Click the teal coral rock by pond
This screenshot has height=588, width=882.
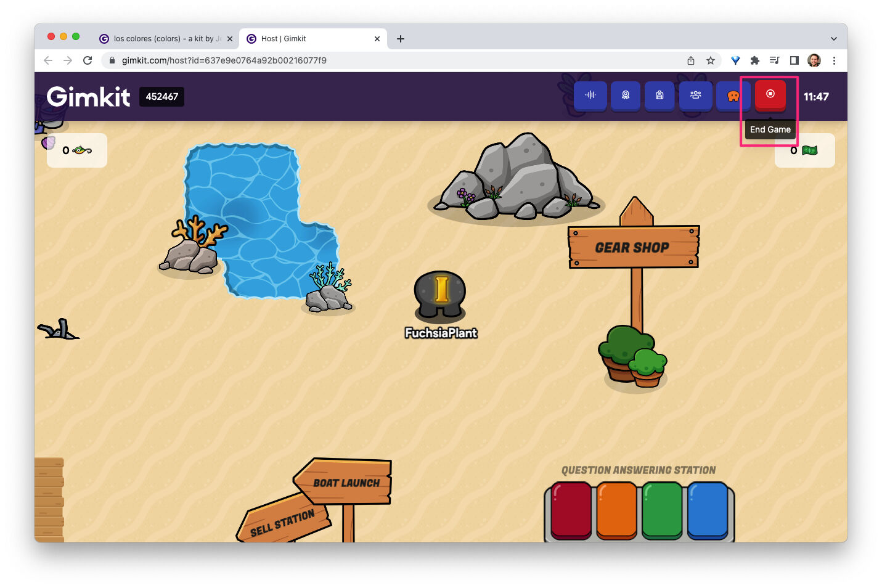point(330,288)
